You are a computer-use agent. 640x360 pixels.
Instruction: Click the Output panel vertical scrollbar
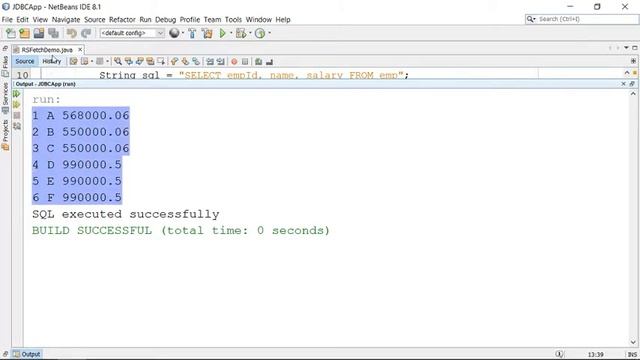tap(633, 218)
